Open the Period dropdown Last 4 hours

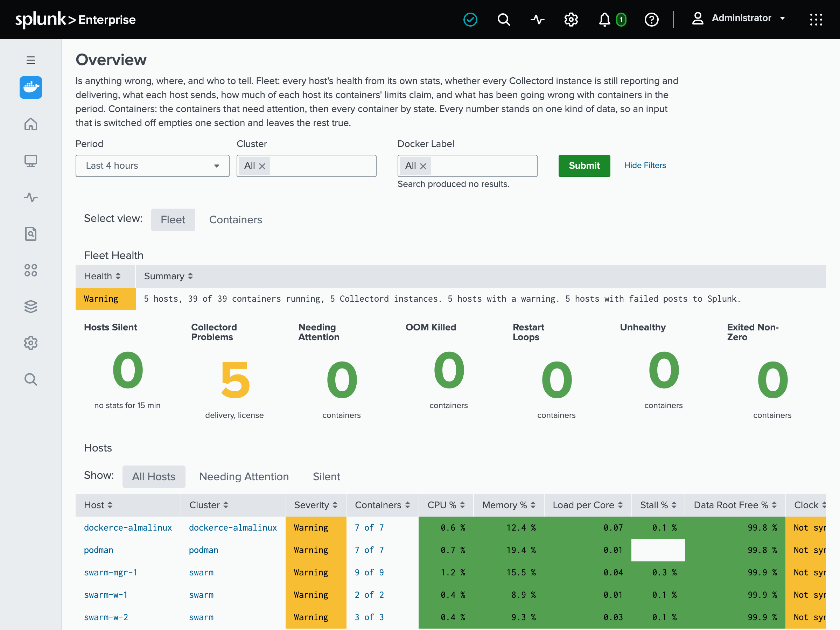152,166
